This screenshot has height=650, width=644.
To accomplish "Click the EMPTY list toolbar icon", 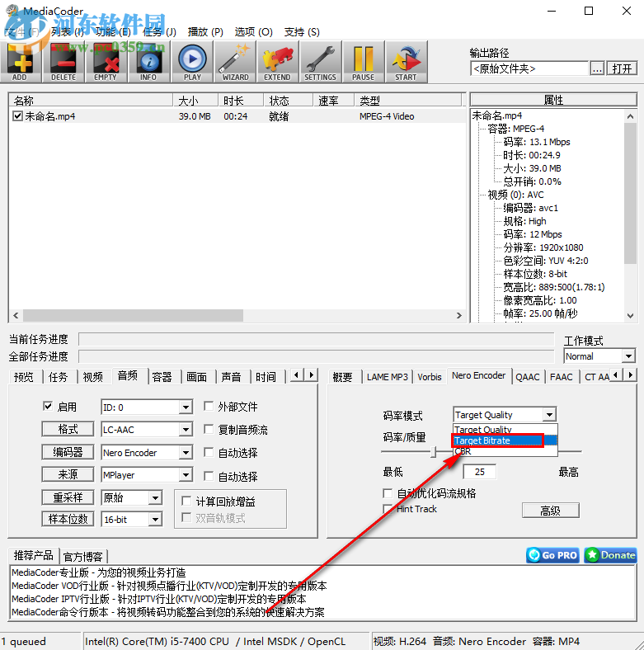I will 106,62.
